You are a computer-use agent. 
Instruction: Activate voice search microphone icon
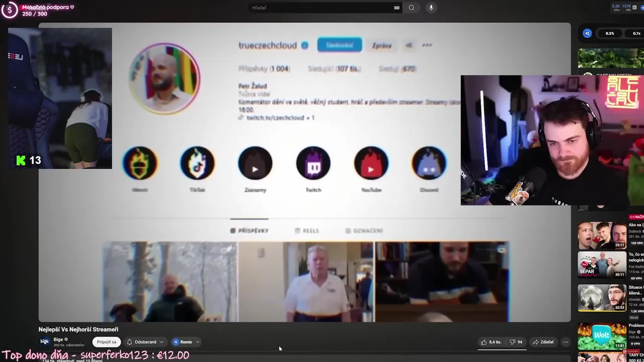click(x=431, y=8)
